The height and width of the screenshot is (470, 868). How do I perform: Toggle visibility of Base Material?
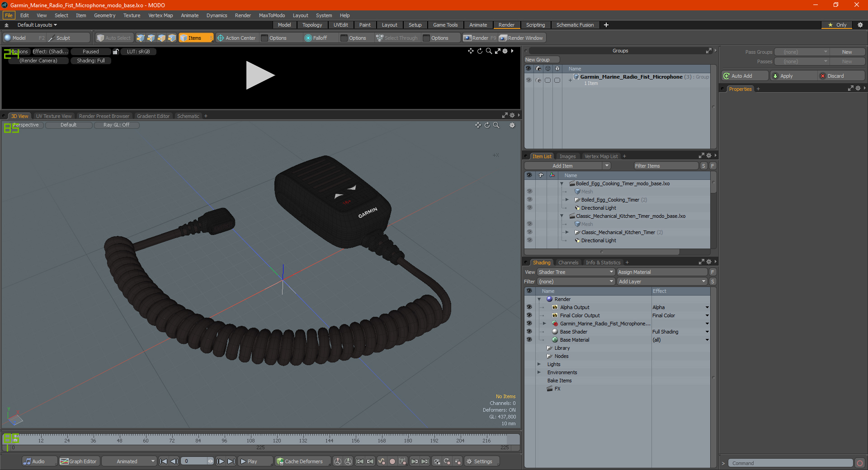529,340
